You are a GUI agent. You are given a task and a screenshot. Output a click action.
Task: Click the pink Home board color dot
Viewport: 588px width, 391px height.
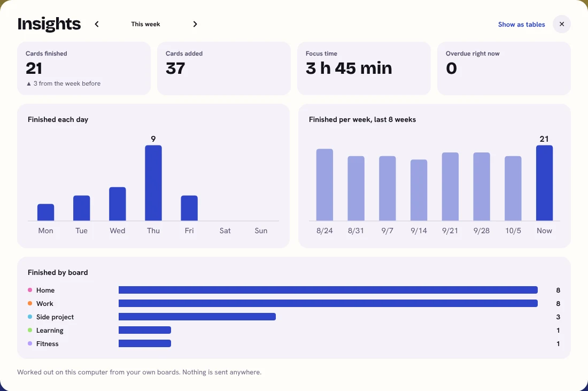pyautogui.click(x=30, y=290)
